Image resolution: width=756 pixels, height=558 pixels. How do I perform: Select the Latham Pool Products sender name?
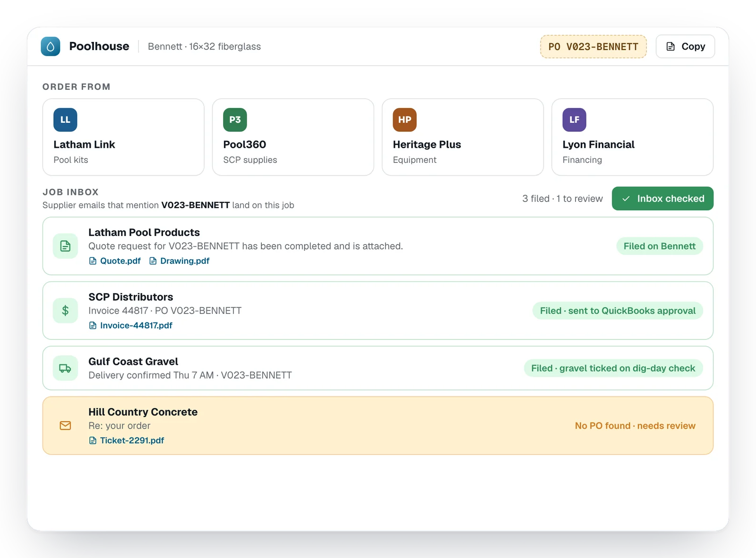(144, 232)
